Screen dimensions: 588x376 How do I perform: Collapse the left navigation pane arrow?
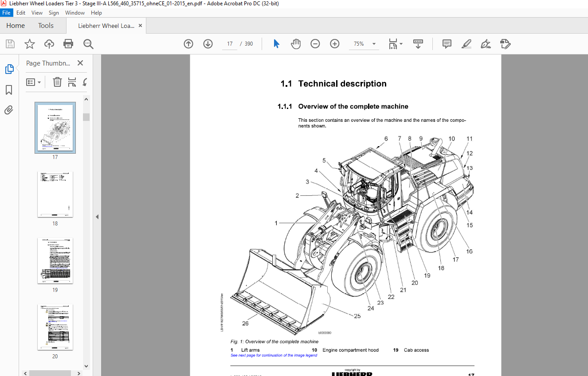[x=97, y=217]
